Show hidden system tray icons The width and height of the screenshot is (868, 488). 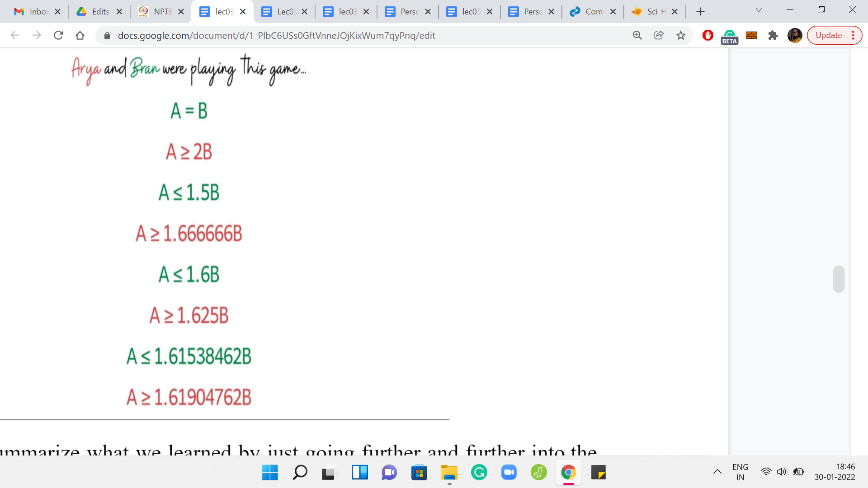coord(717,472)
